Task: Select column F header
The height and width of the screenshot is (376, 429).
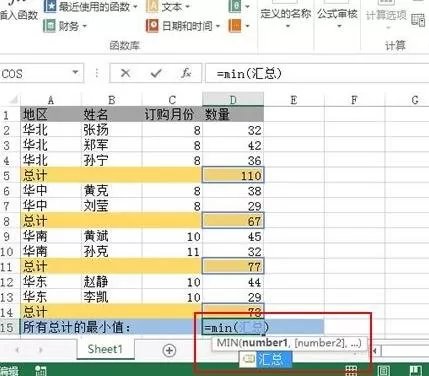Action: [x=354, y=100]
